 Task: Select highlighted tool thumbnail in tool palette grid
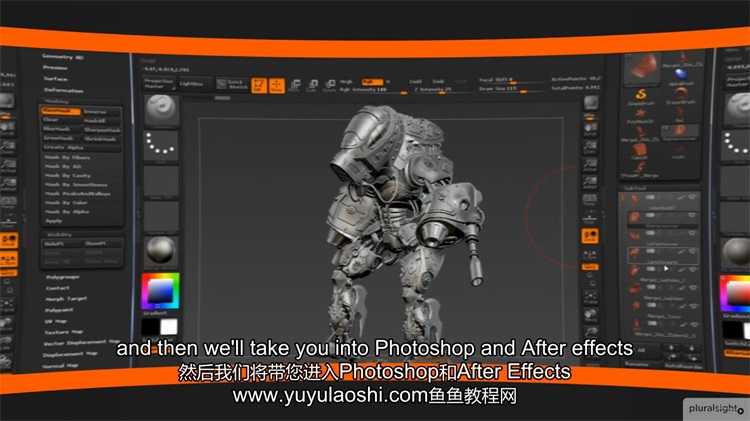pyautogui.click(x=679, y=132)
